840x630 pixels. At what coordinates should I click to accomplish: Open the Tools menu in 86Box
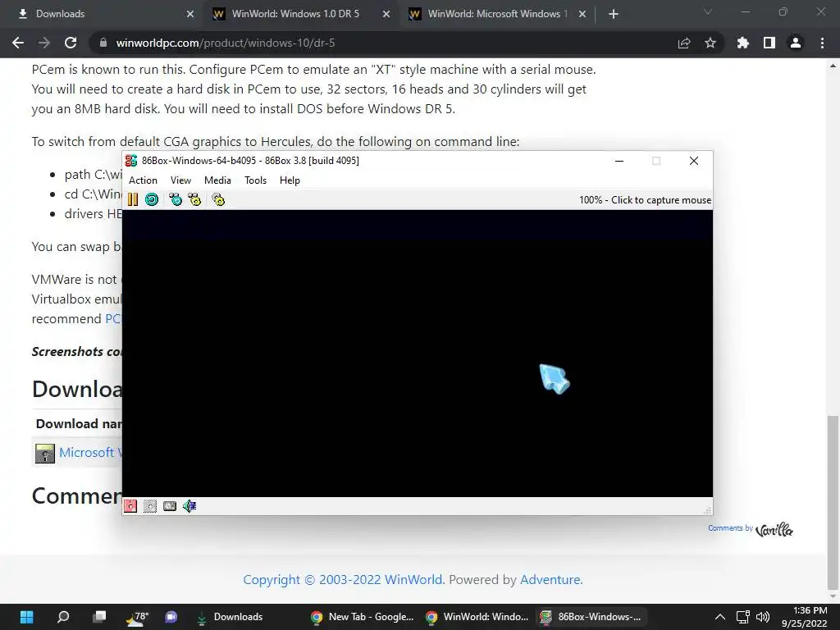[256, 180]
